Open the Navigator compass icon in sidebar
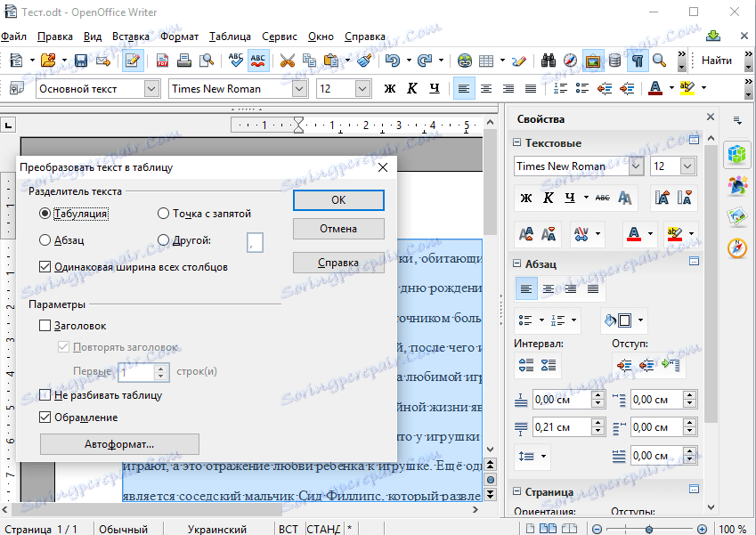The height and width of the screenshot is (535, 756). [x=736, y=247]
